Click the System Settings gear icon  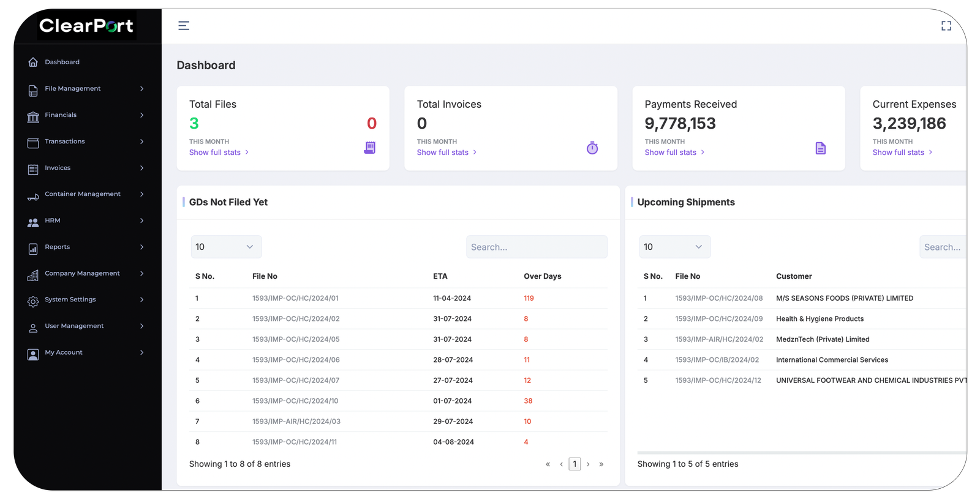[x=33, y=302]
